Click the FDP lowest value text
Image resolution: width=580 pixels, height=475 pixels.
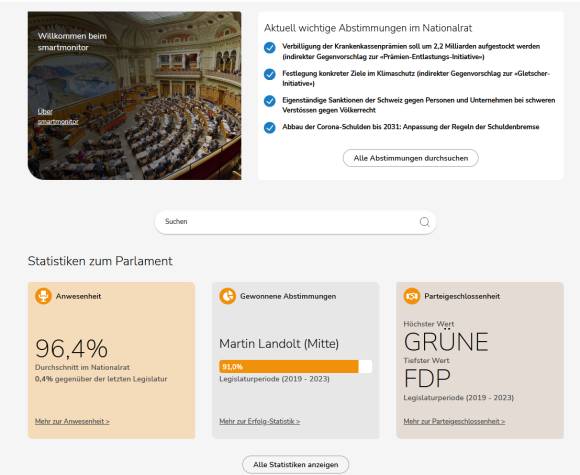(427, 378)
